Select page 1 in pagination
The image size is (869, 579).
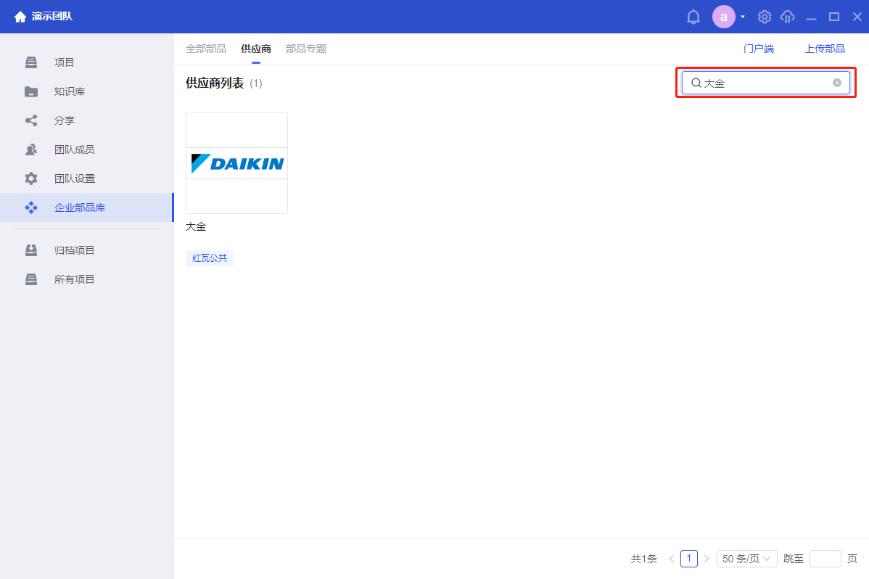(689, 558)
